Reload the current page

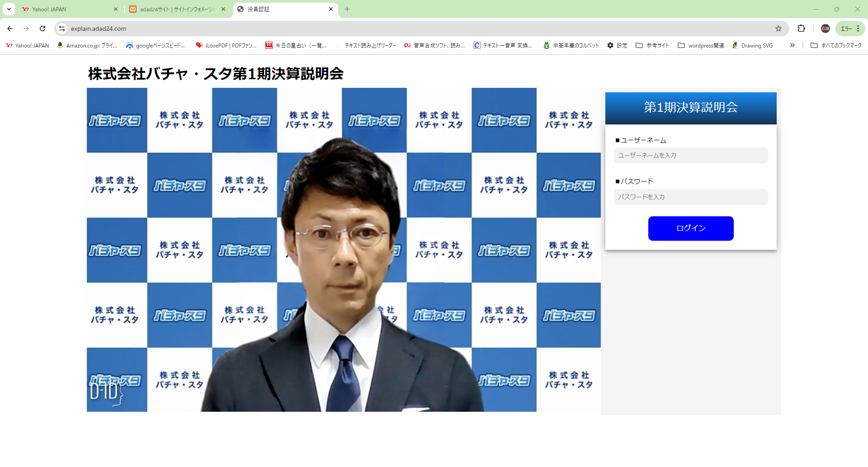[42, 29]
